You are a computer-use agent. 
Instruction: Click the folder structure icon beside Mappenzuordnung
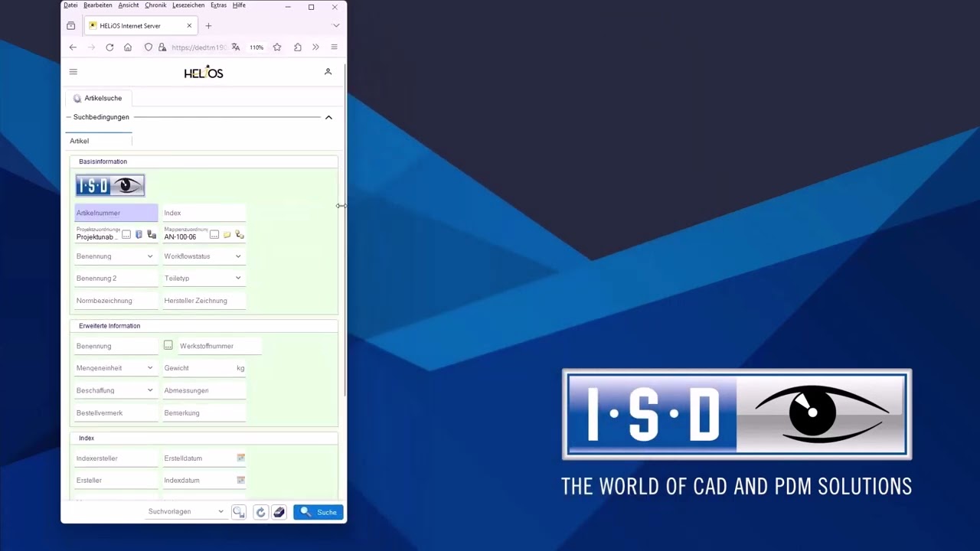click(x=240, y=235)
